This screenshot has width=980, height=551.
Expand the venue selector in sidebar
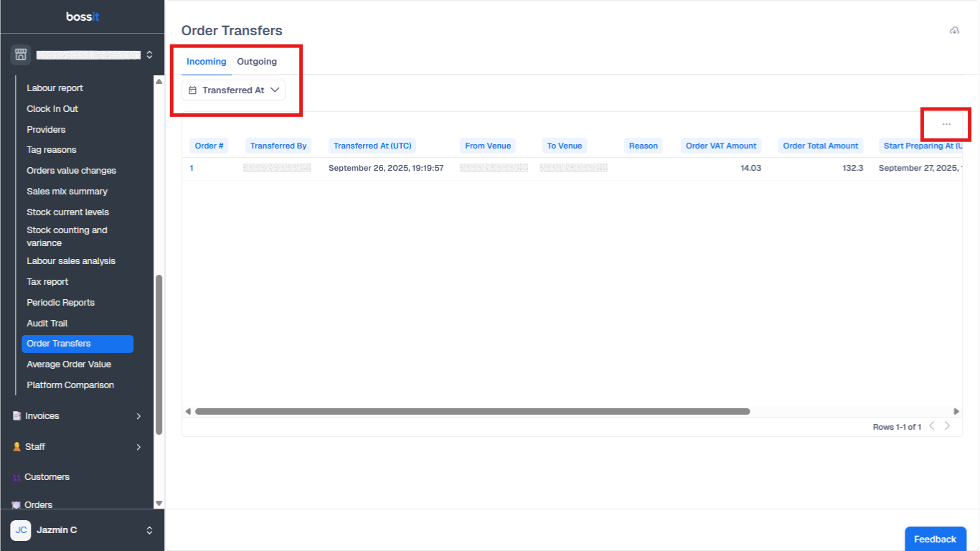(149, 55)
